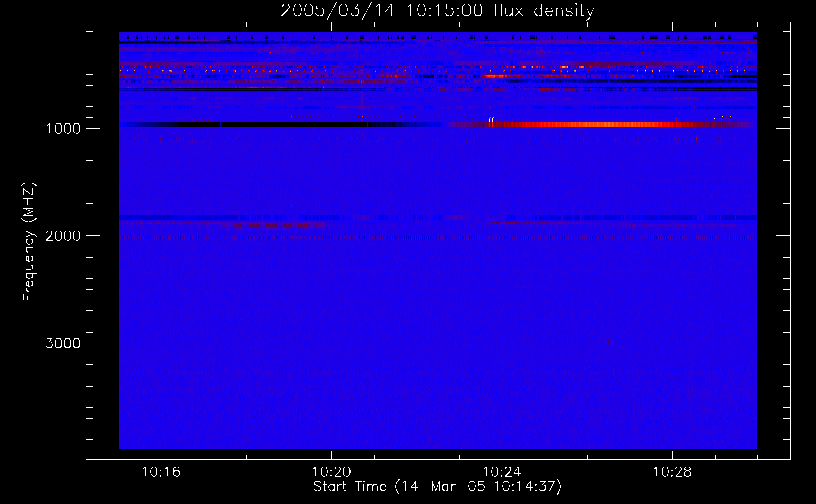Click the bright red emission band near 1000 MHz

click(600, 124)
